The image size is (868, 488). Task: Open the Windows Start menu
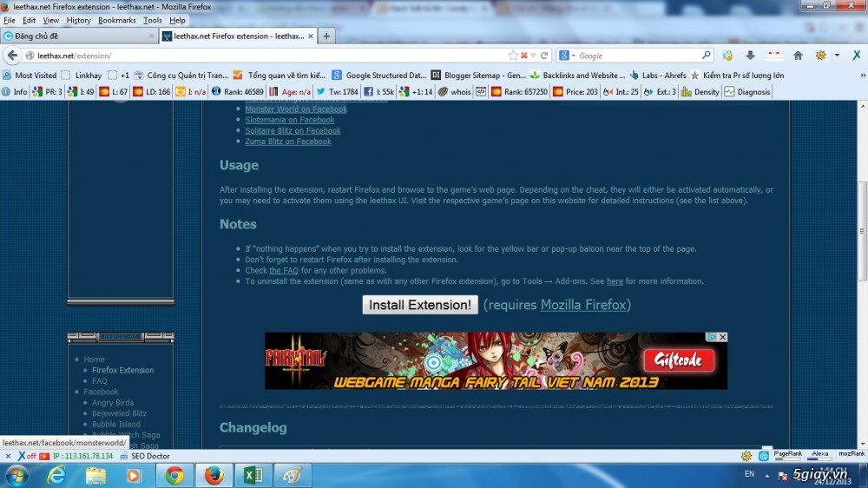17,475
